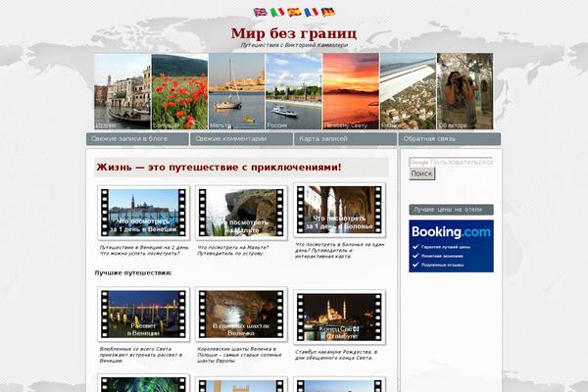
Task: Open the По всему Свету sunset photo
Action: 351,91
